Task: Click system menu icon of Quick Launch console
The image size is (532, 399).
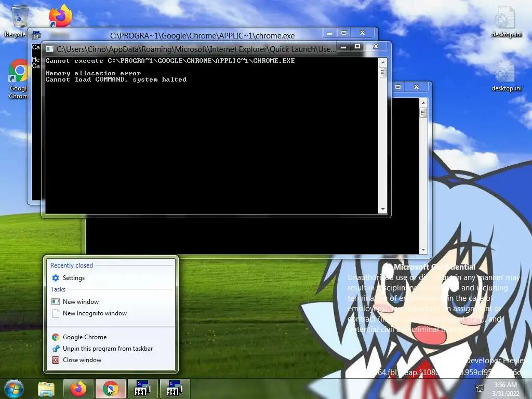Action: pyautogui.click(x=49, y=49)
